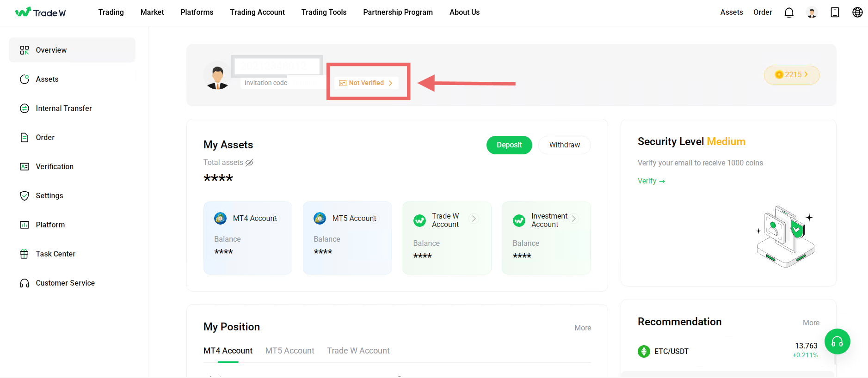Expand the Investment Account card chevron
The width and height of the screenshot is (868, 378).
[x=573, y=219]
